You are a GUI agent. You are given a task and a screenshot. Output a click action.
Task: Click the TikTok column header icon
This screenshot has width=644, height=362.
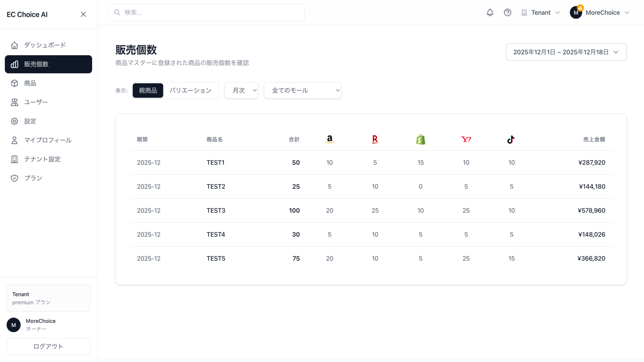511,139
